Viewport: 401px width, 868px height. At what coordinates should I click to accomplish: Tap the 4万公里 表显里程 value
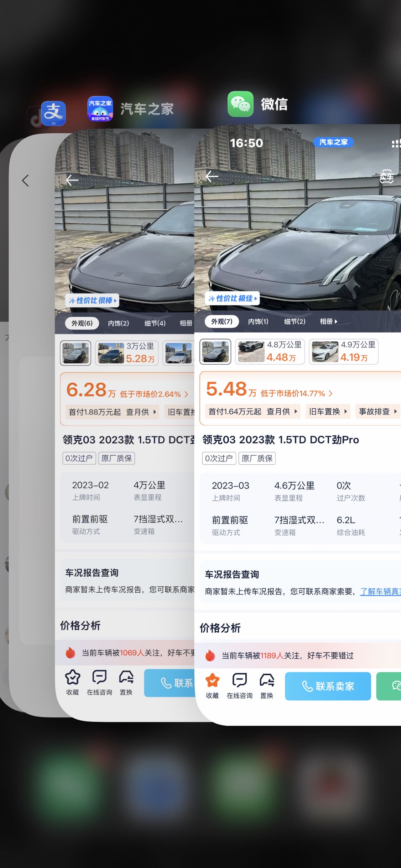[149, 485]
